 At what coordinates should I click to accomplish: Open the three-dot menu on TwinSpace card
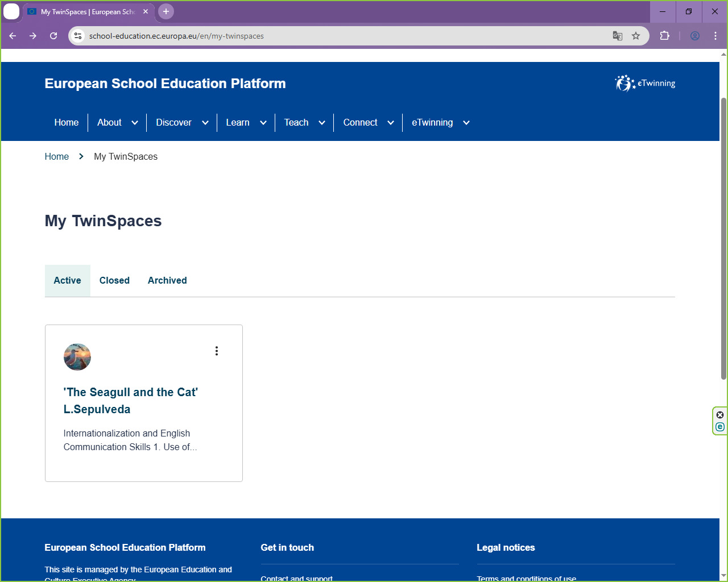click(217, 351)
